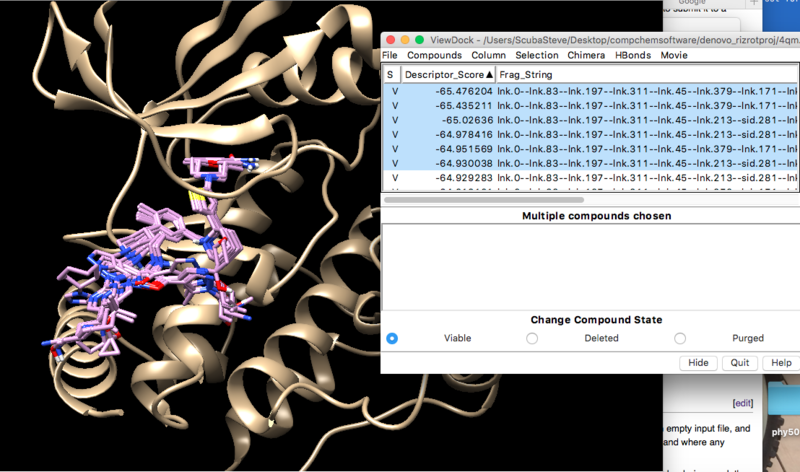The height and width of the screenshot is (472, 800).
Task: Minimize ViewDock with the yellow button
Action: pos(405,40)
